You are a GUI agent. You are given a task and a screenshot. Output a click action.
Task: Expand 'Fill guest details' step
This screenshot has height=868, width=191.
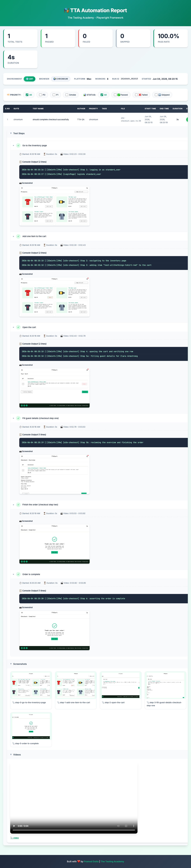pyautogui.click(x=14, y=418)
